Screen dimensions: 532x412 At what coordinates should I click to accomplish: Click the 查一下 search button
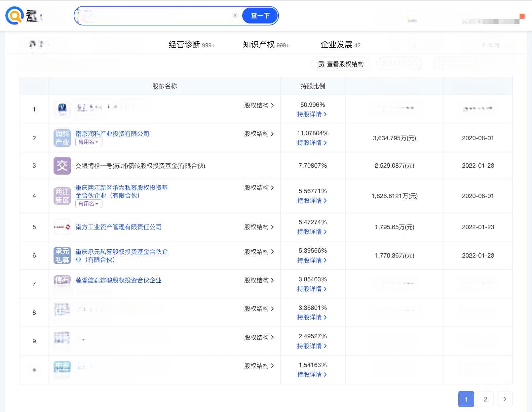tap(260, 16)
